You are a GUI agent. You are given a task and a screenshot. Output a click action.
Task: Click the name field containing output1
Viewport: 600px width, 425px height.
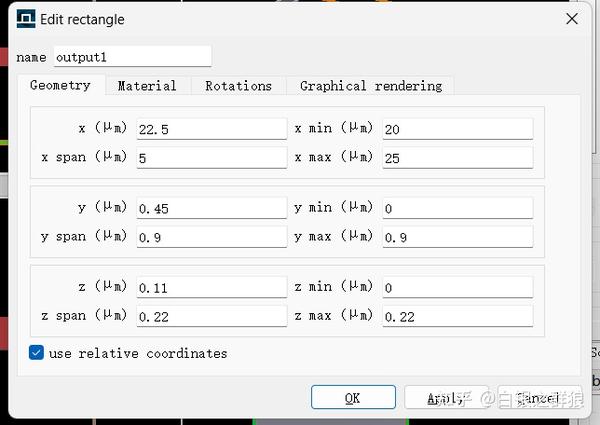click(x=131, y=56)
